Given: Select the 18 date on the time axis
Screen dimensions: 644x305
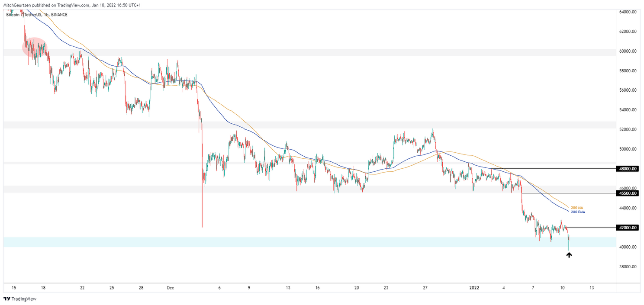Looking at the screenshot, I should [43, 288].
